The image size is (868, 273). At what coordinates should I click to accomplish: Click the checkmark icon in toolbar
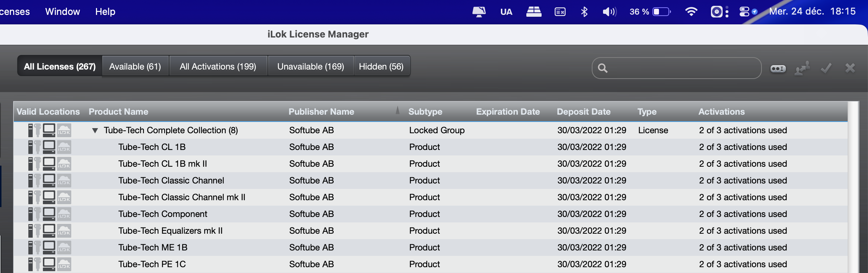point(826,68)
